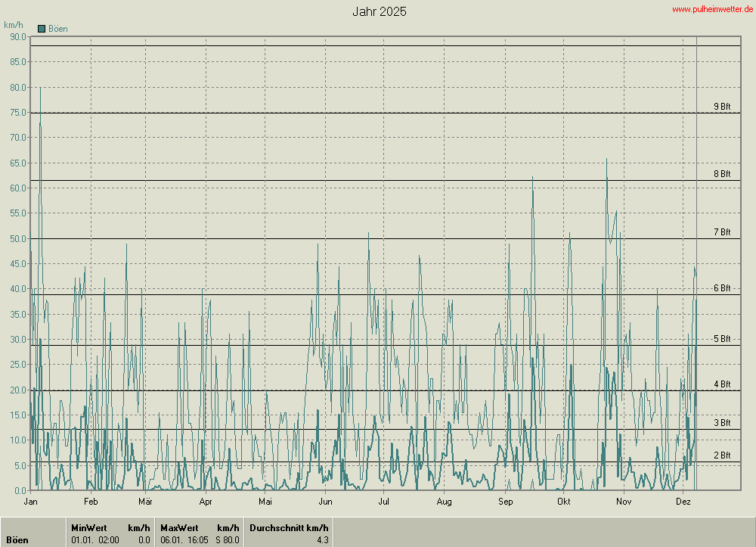The image size is (756, 547).
Task: Click the 4.3 average value cell
Action: 322,540
